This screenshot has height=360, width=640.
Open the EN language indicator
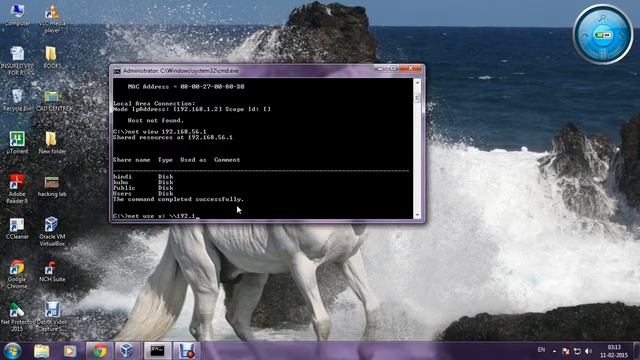click(541, 350)
